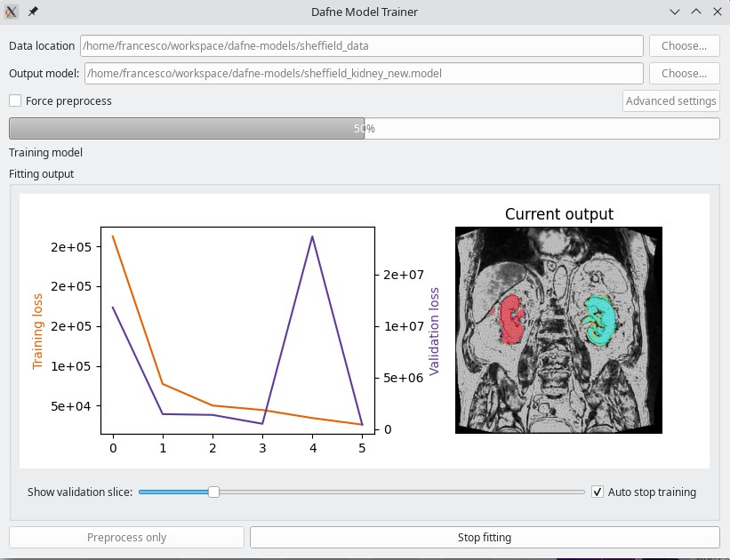Click the 50% training progress bar
Viewport: 730px width, 560px height.
click(x=365, y=128)
